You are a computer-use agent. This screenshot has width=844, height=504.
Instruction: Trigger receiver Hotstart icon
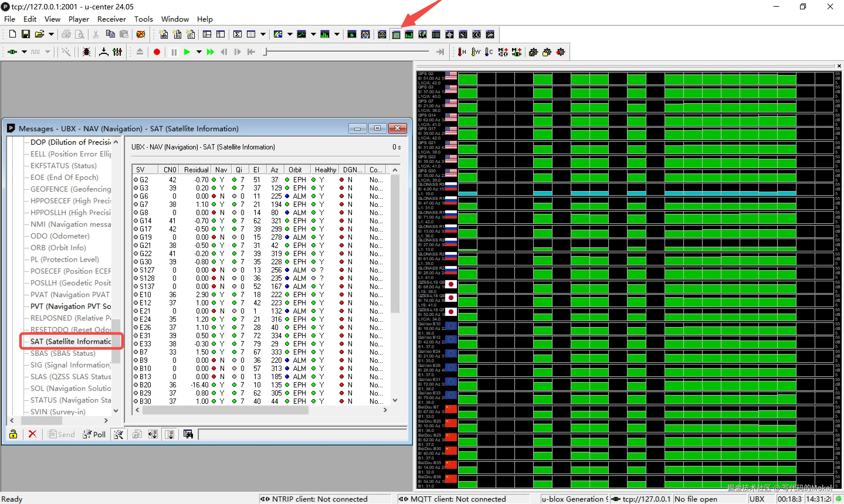462,52
